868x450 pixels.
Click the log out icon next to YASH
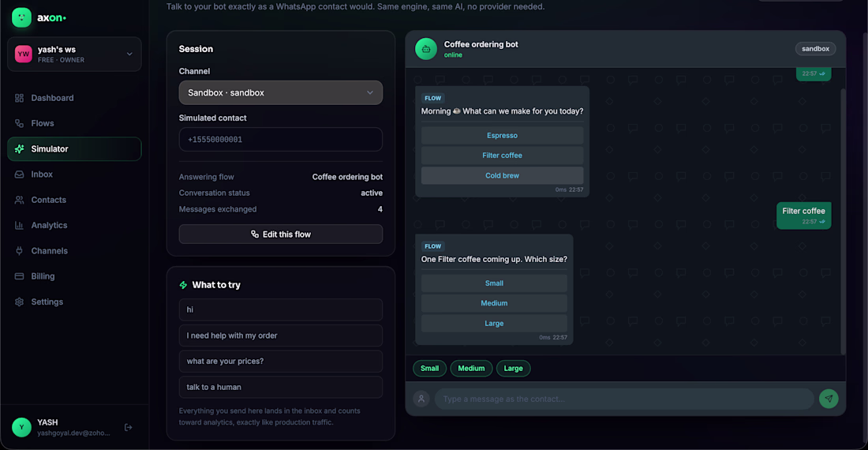pyautogui.click(x=128, y=427)
